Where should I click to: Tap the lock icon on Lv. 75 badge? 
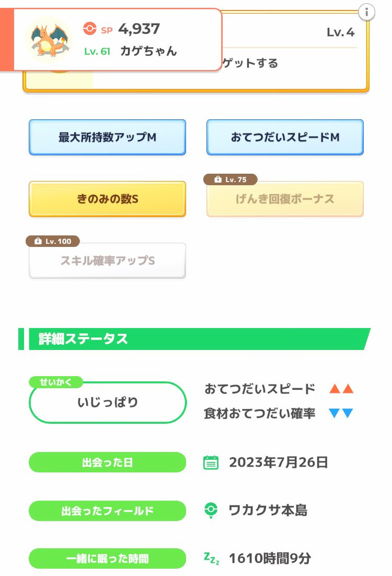[x=217, y=180]
